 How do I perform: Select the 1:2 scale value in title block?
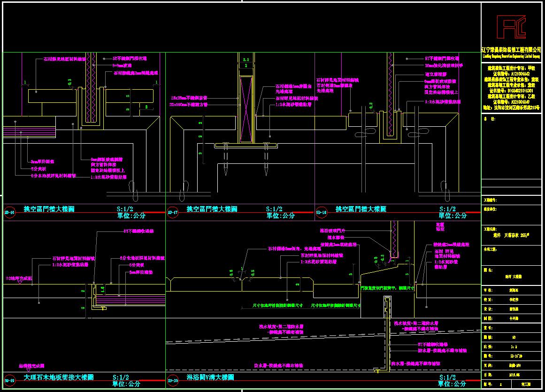513,346
